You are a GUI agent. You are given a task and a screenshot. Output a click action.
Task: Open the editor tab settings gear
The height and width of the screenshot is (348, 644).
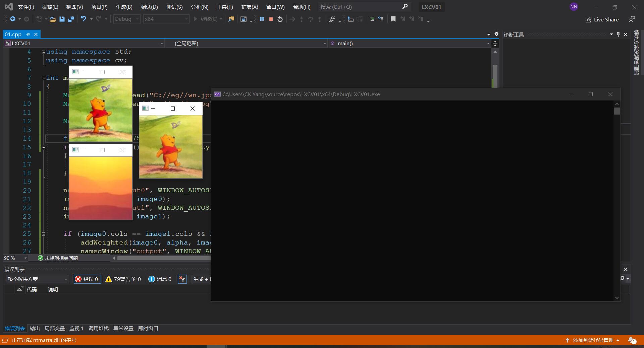tap(496, 34)
